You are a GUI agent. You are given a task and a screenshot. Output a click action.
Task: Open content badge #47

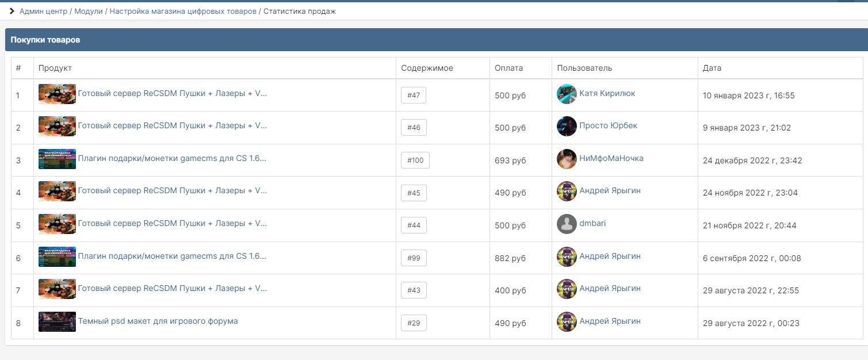tap(413, 95)
